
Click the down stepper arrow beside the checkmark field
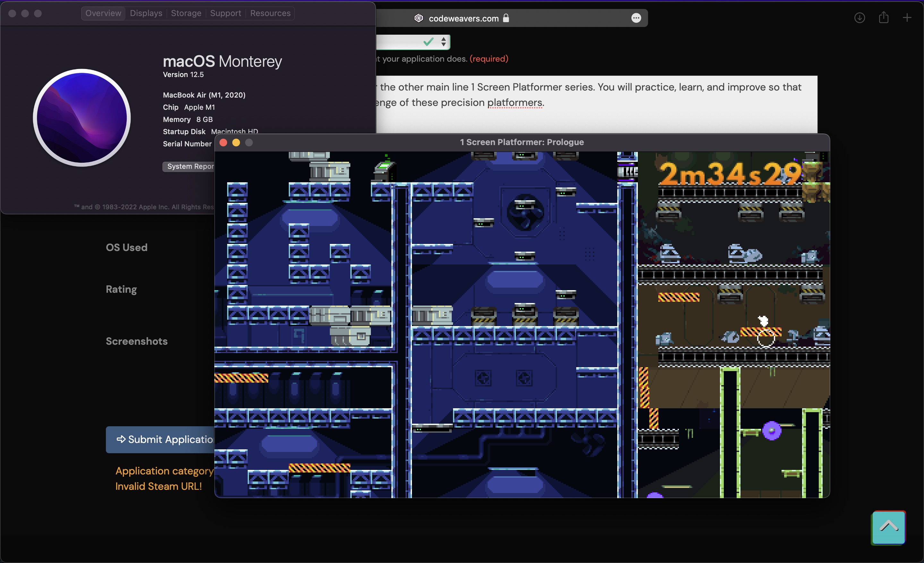click(444, 45)
